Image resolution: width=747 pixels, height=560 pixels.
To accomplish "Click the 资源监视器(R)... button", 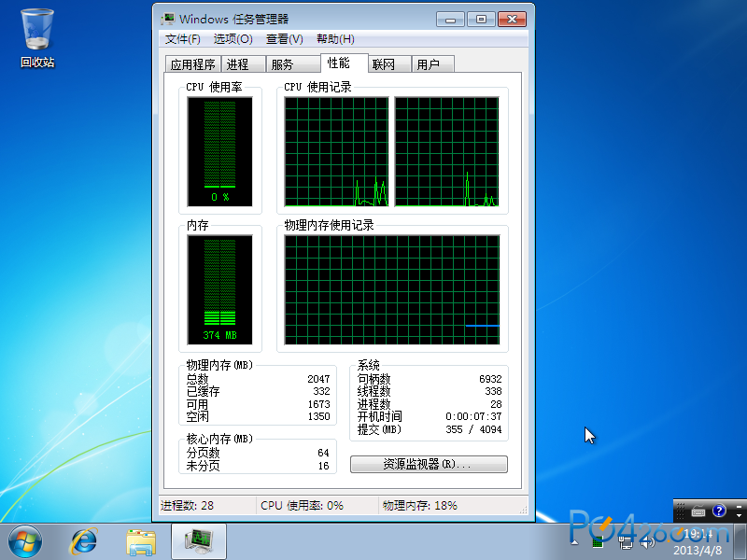I will (x=429, y=464).
